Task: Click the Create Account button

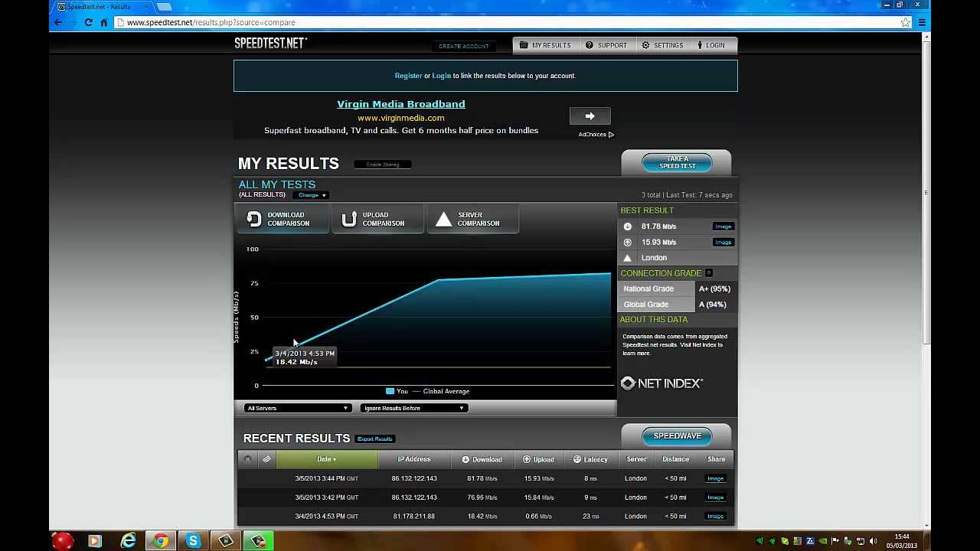Action: pyautogui.click(x=463, y=46)
